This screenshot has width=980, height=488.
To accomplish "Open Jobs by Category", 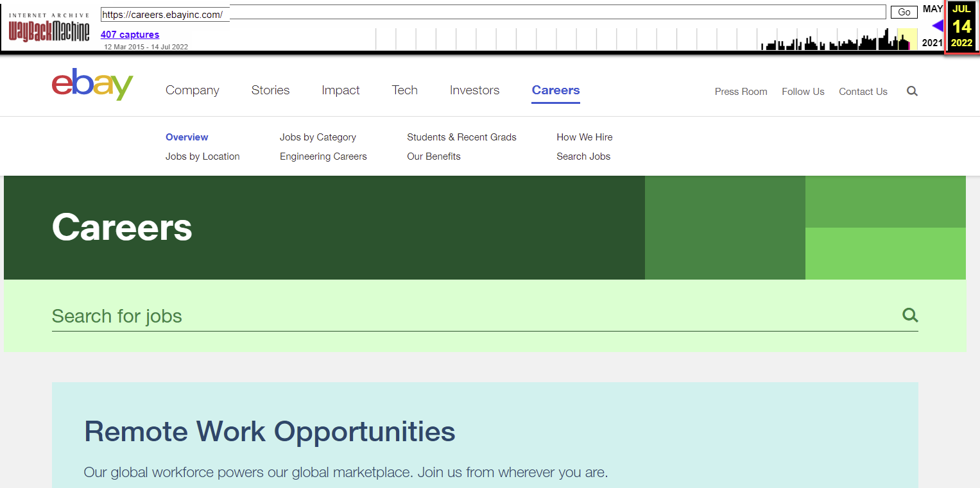I will [x=318, y=137].
